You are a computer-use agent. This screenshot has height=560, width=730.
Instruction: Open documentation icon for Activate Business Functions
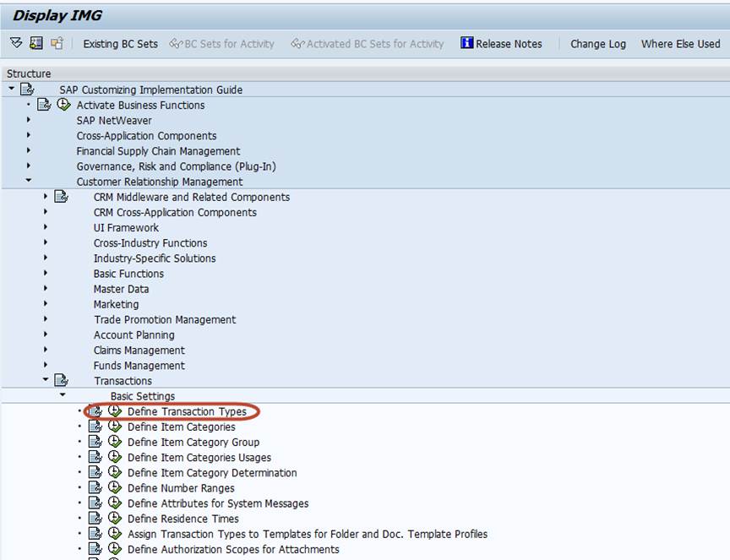44,104
